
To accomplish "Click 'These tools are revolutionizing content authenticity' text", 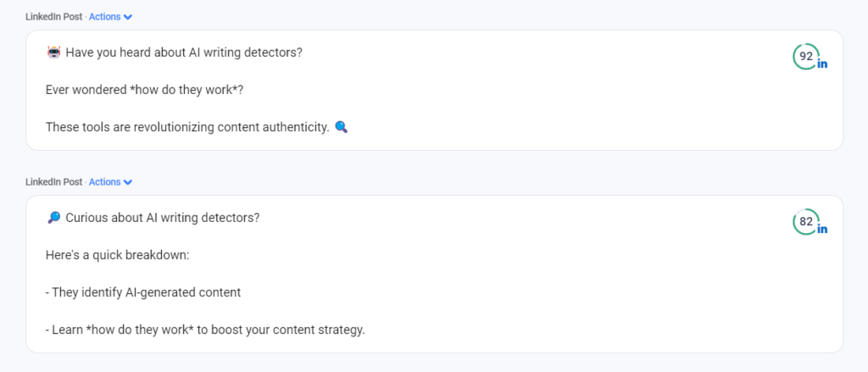I will (187, 127).
